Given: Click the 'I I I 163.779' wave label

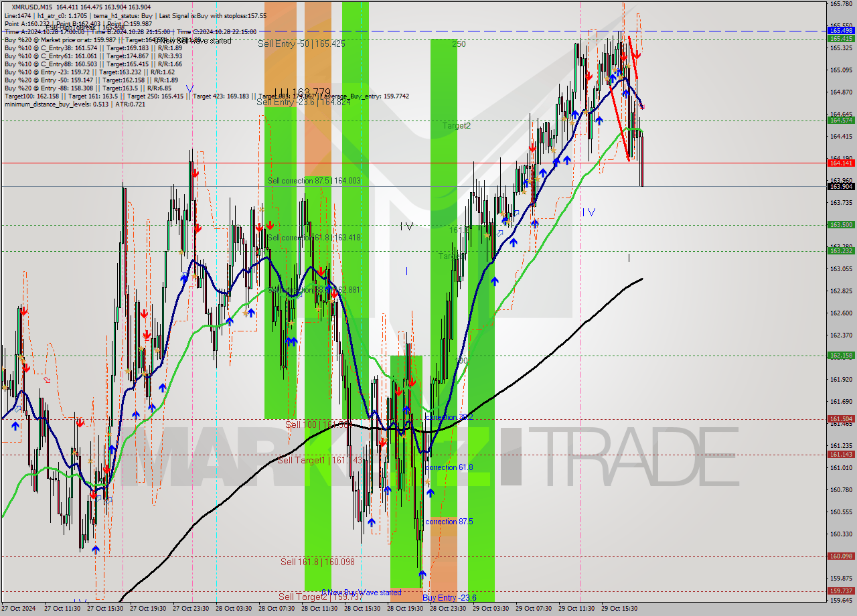Looking at the screenshot, I should click(x=302, y=92).
